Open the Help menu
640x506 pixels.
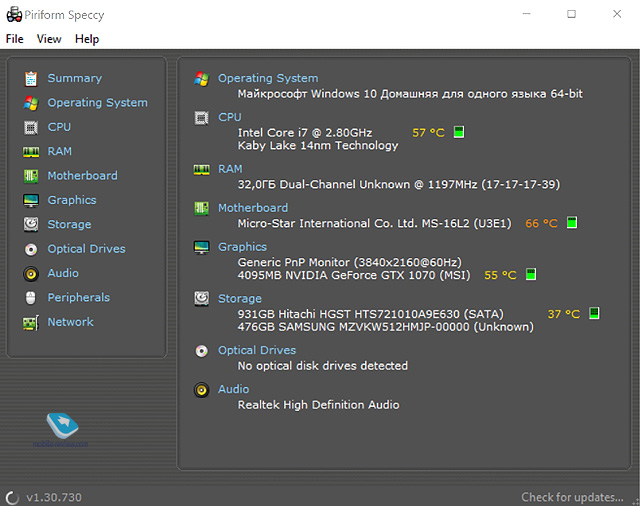point(87,39)
